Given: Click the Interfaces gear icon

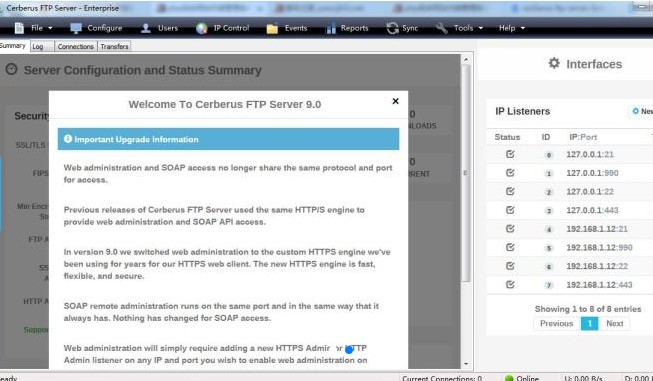Looking at the screenshot, I should [554, 63].
